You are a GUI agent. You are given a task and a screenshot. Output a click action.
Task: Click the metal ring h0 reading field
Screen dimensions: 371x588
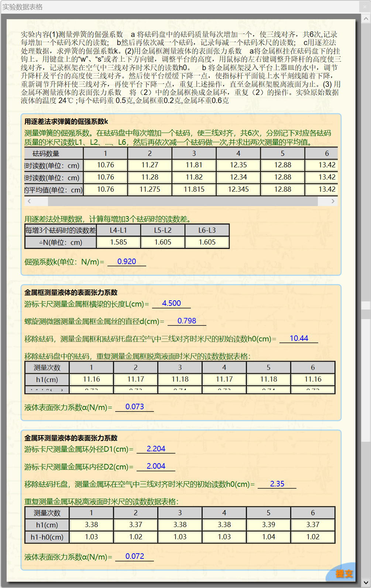tap(277, 484)
